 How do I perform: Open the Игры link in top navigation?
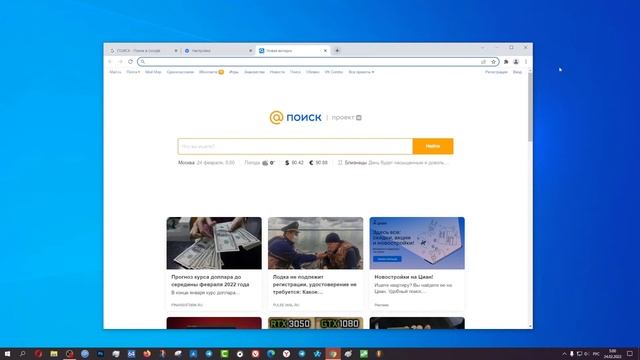click(x=233, y=72)
